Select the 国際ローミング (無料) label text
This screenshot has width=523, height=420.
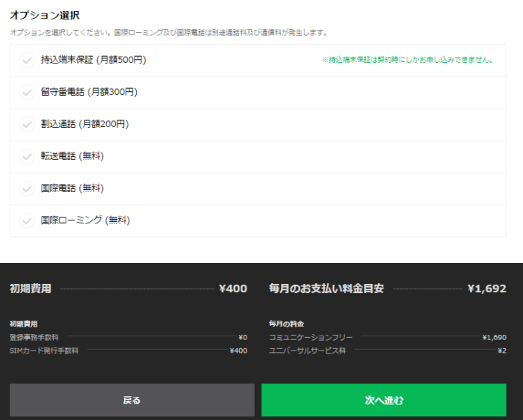click(85, 220)
